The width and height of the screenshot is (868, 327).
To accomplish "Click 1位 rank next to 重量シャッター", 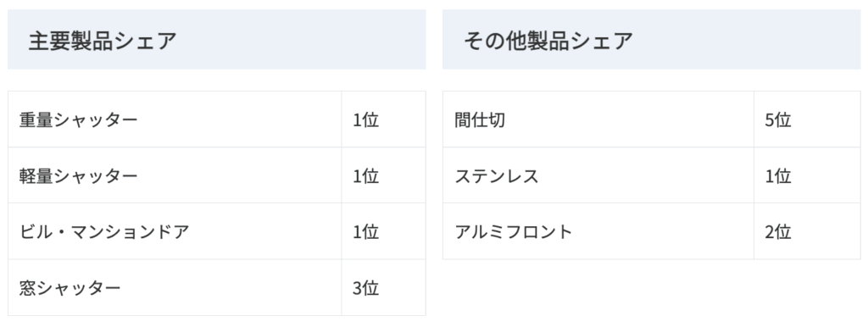I will tap(366, 119).
